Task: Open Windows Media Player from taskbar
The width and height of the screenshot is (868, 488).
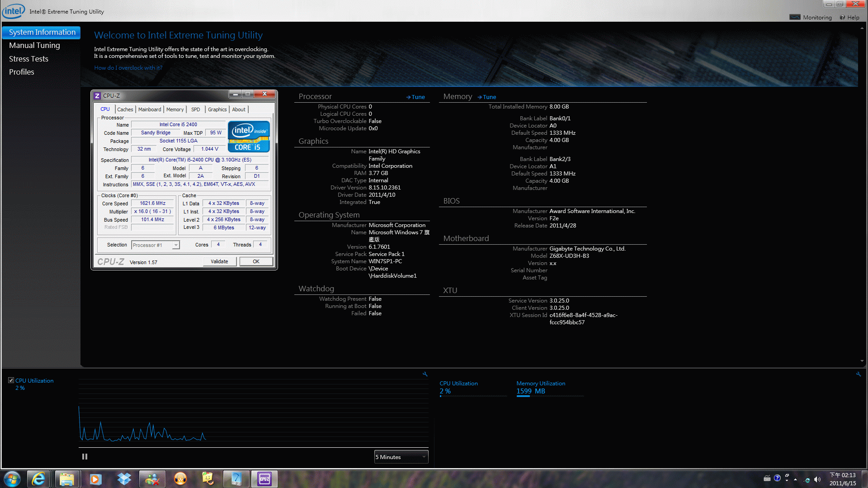Action: (95, 479)
